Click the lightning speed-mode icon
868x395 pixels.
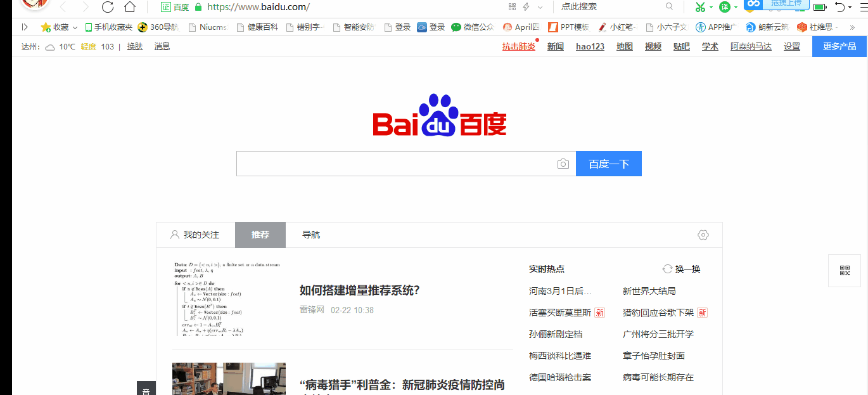[x=526, y=7]
